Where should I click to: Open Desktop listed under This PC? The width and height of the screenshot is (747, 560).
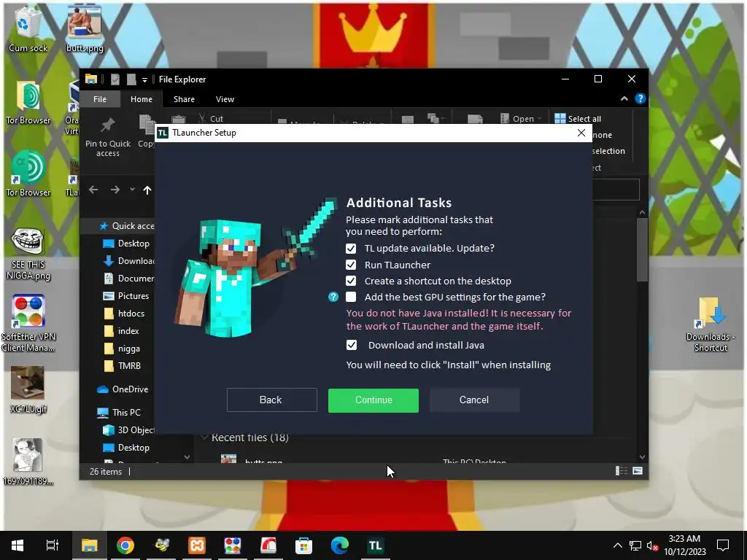click(x=126, y=448)
